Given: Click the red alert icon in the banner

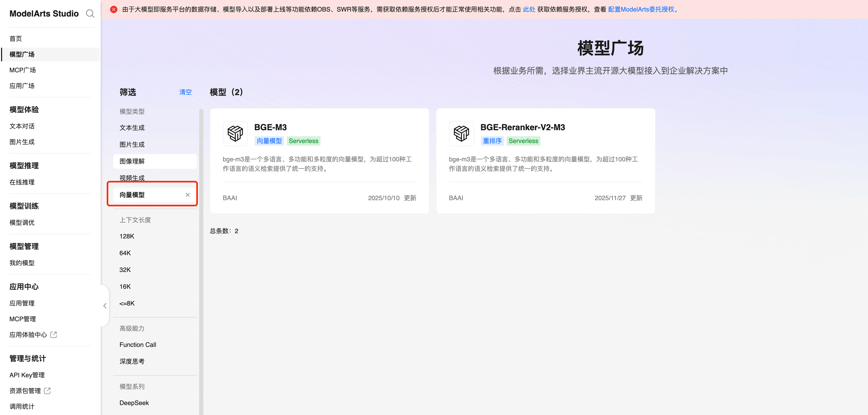Looking at the screenshot, I should click(x=113, y=9).
